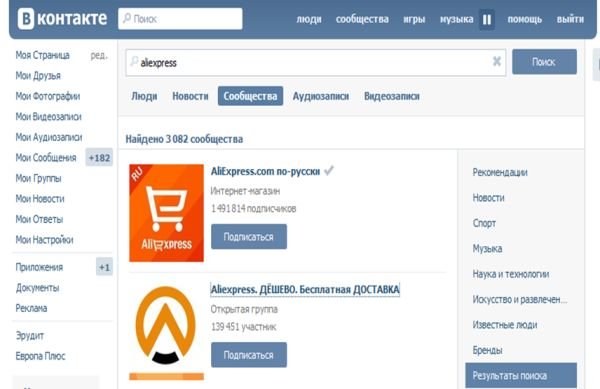Click выйти to log out
Screen dimensions: 600x389
(570, 19)
